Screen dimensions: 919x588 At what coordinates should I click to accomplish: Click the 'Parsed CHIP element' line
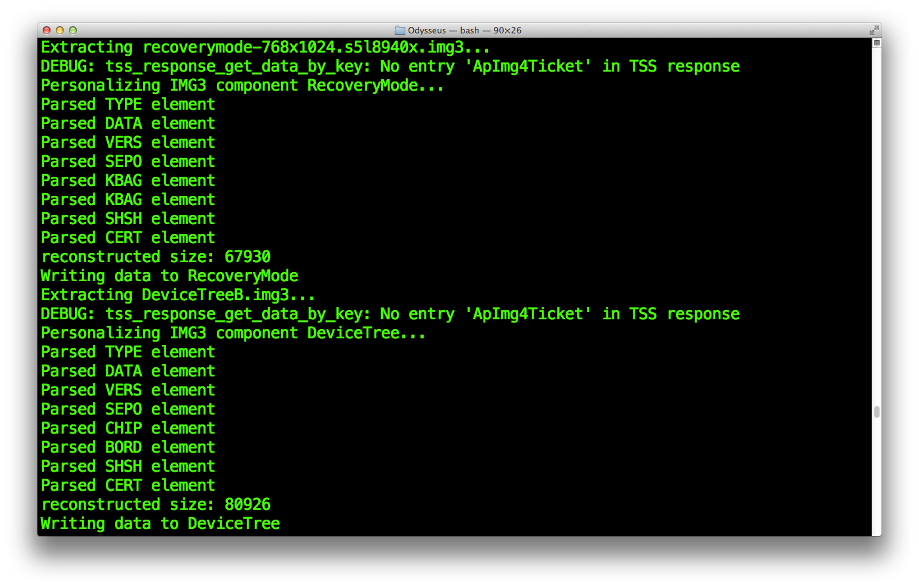128,428
